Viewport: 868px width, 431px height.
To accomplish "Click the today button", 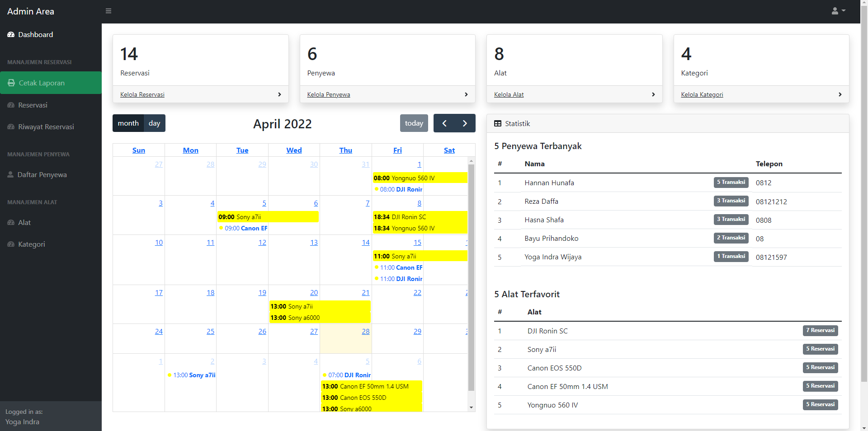I will [x=414, y=123].
